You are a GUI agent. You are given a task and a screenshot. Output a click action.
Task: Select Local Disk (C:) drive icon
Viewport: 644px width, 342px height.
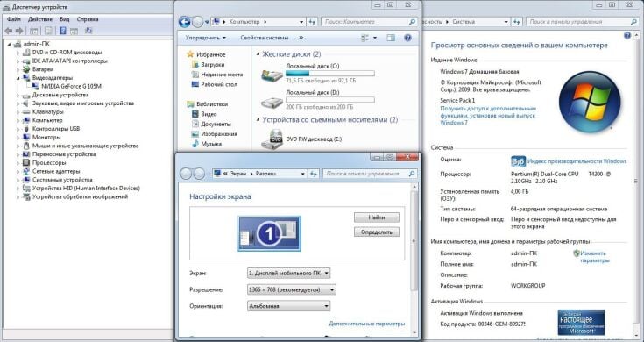[x=272, y=75]
